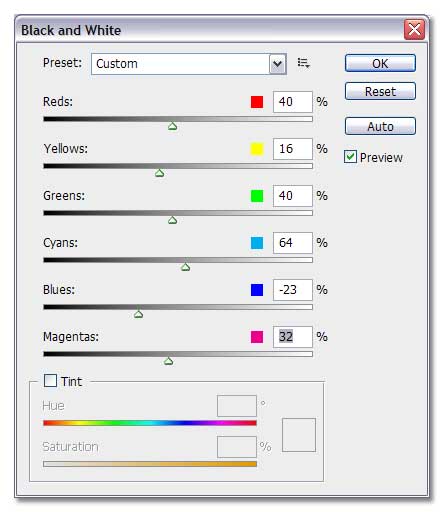Image resolution: width=444 pixels, height=512 pixels.
Task: Confirm with the OK button
Action: (x=380, y=63)
